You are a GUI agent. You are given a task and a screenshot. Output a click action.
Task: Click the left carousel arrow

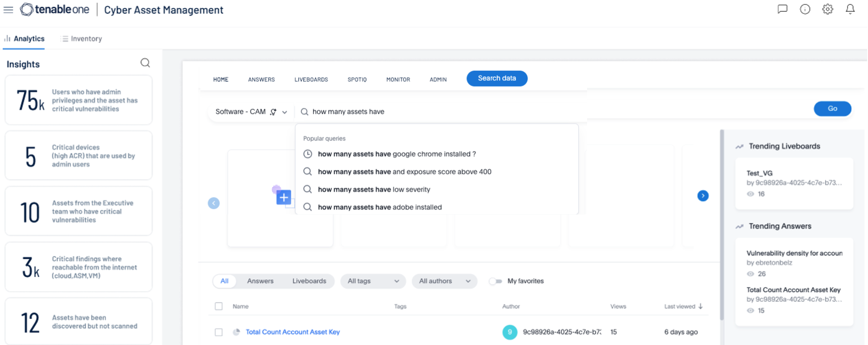pyautogui.click(x=214, y=203)
